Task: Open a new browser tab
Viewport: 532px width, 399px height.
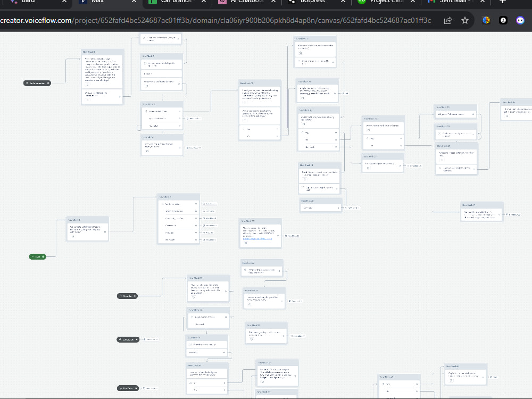Action: pos(503,2)
